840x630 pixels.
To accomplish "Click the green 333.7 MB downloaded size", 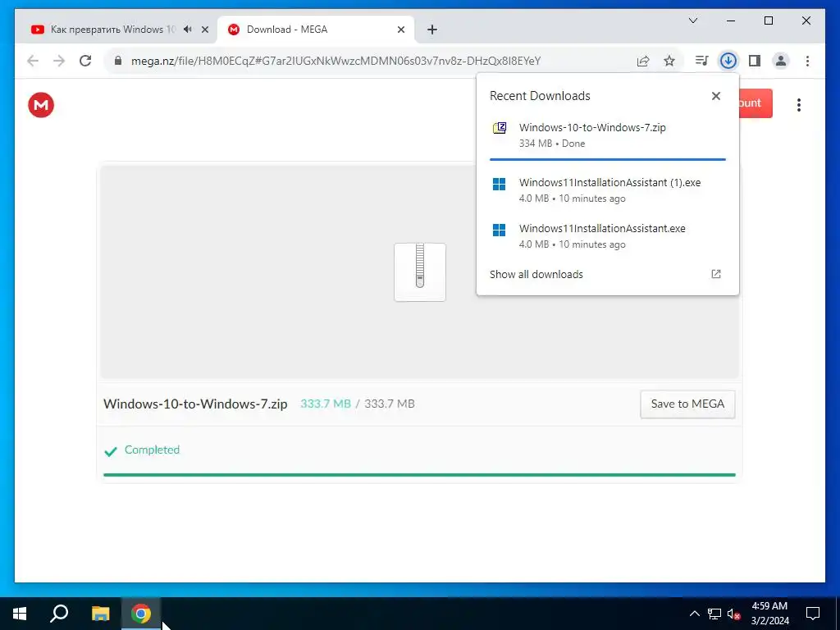I will coord(326,404).
